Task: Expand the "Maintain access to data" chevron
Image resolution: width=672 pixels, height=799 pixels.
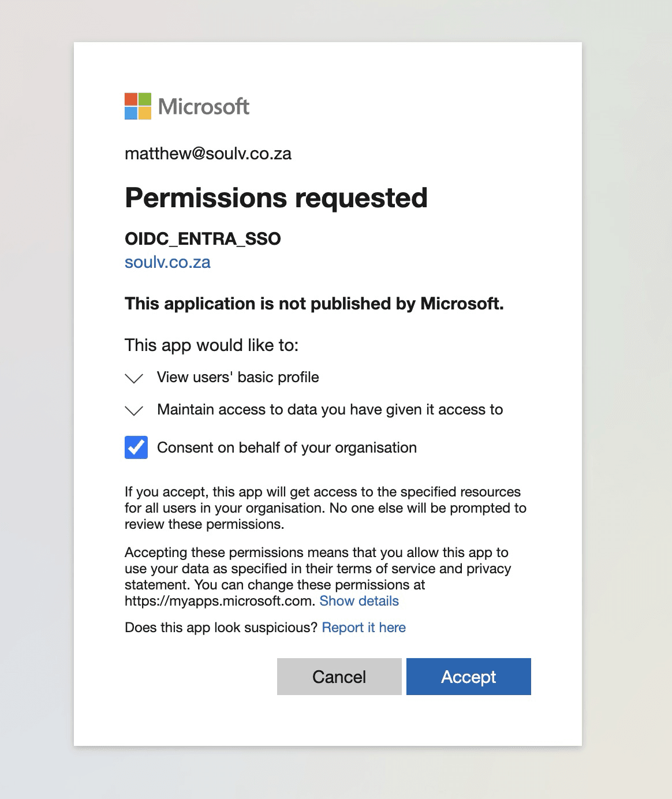Action: (x=134, y=410)
